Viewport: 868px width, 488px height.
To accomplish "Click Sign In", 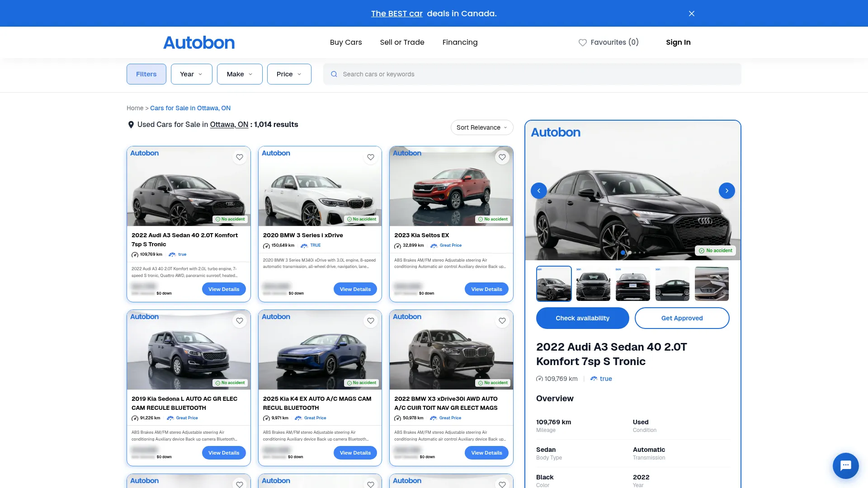I will pyautogui.click(x=678, y=42).
